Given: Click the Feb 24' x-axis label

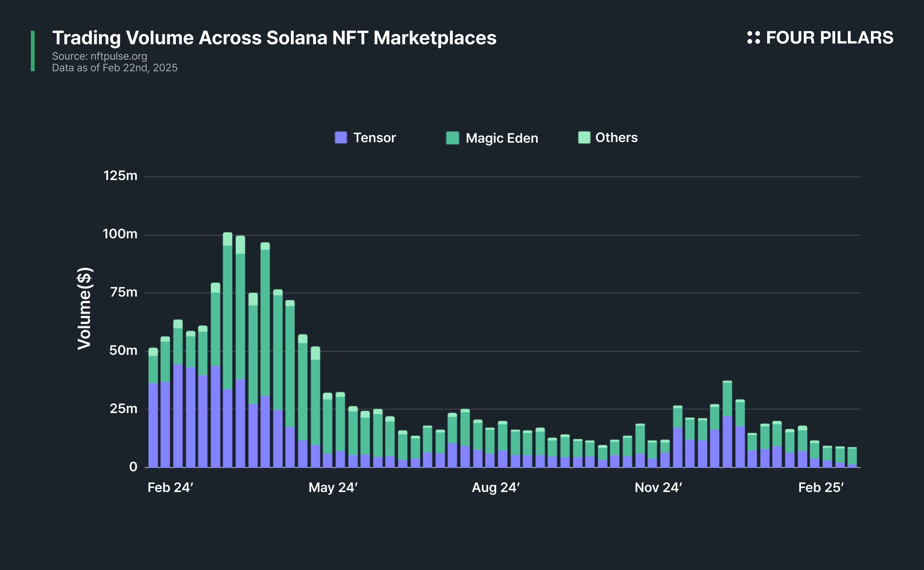Looking at the screenshot, I should point(170,487).
